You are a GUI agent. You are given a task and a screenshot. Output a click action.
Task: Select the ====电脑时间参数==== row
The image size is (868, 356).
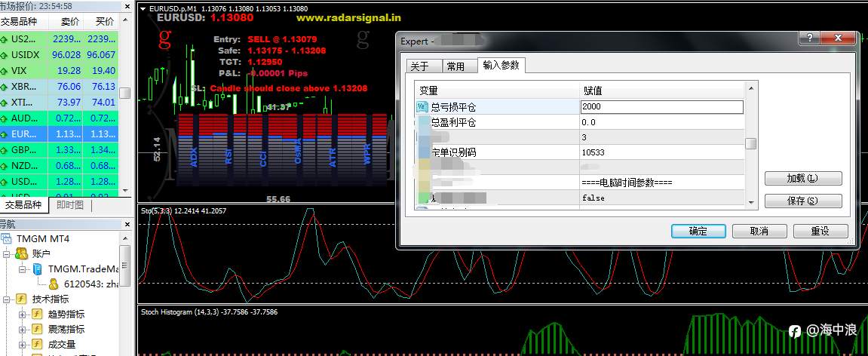click(580, 183)
